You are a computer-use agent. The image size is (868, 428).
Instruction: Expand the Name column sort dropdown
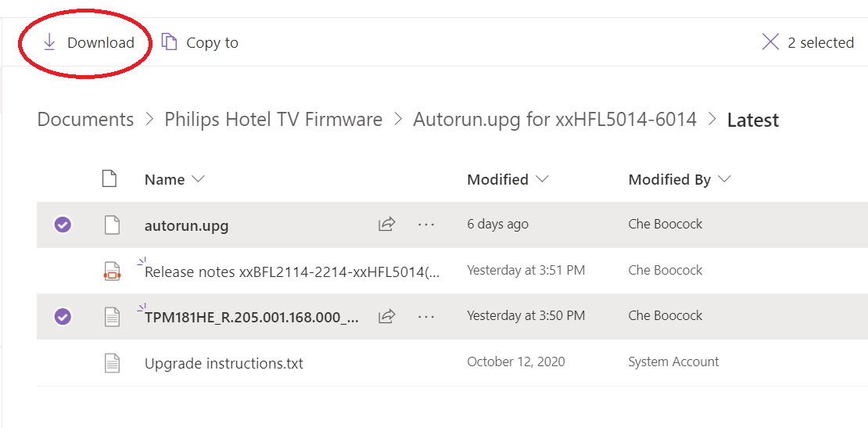click(x=198, y=179)
